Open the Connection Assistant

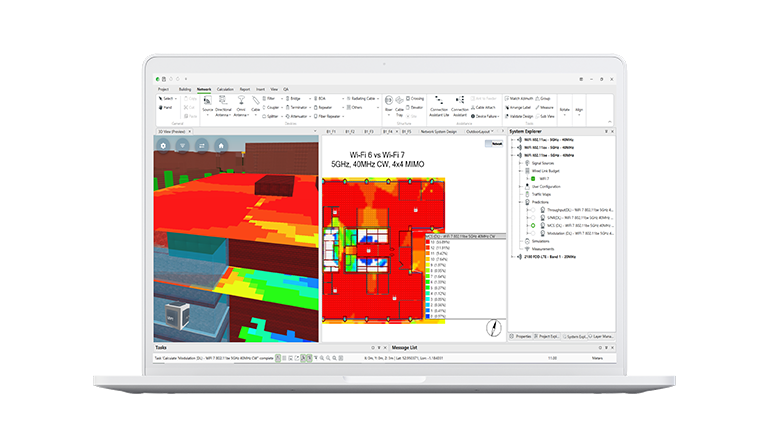point(459,106)
